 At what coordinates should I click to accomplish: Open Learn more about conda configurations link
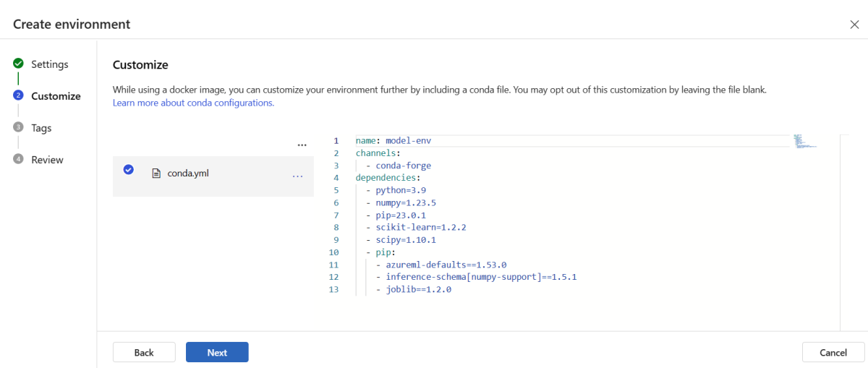point(193,103)
